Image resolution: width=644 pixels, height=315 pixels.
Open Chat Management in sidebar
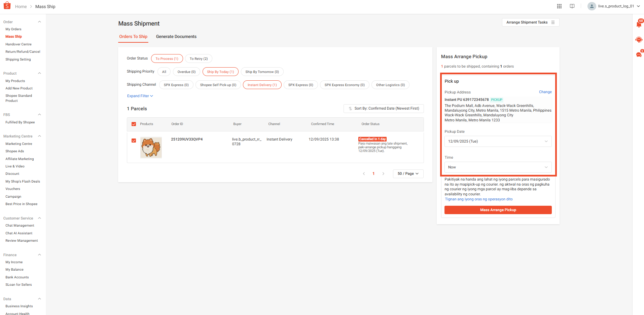point(20,225)
